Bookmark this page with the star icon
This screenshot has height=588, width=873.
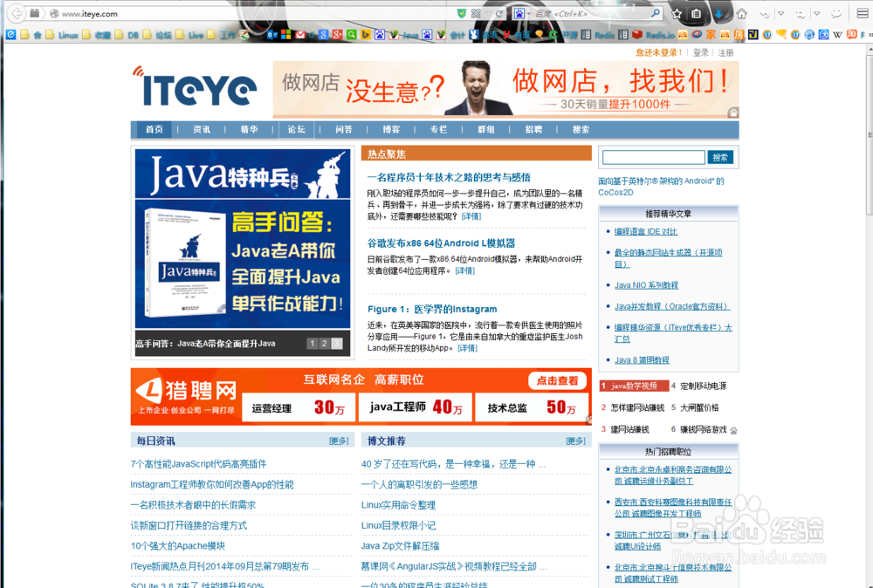tap(677, 13)
